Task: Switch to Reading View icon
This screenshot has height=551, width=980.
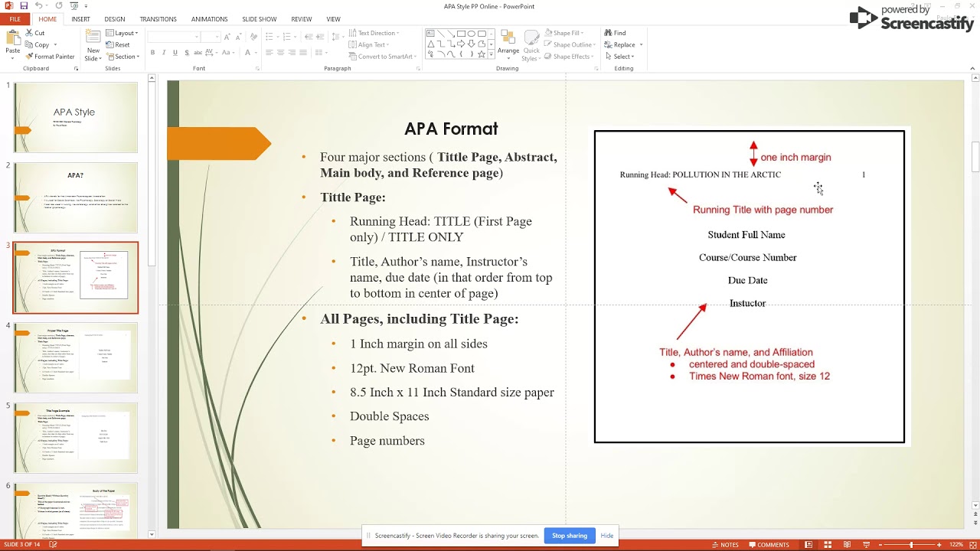Action: (845, 545)
